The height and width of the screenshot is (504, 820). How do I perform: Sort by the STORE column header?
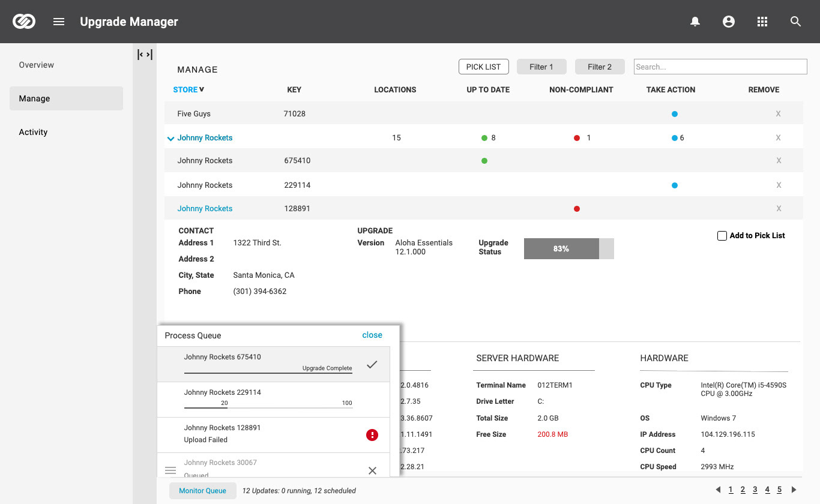pos(188,89)
